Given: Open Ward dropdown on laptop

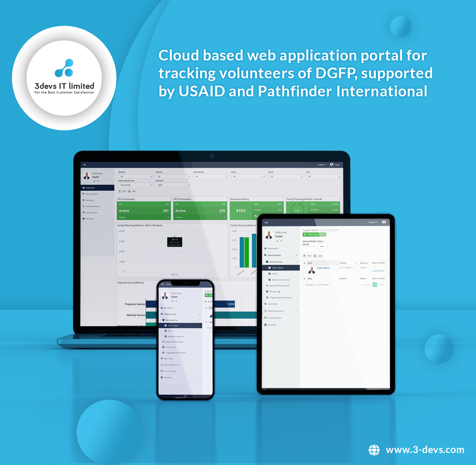Looking at the screenshot, I should pyautogui.click(x=286, y=177).
